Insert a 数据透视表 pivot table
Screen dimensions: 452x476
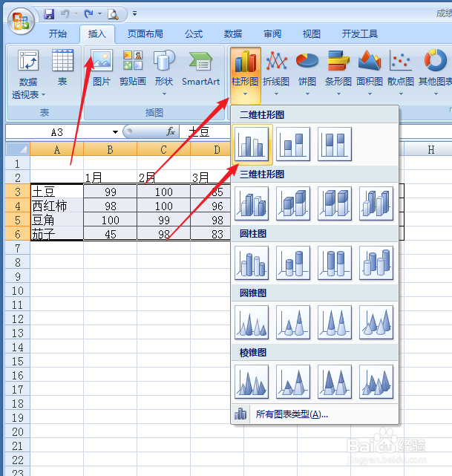[28, 74]
